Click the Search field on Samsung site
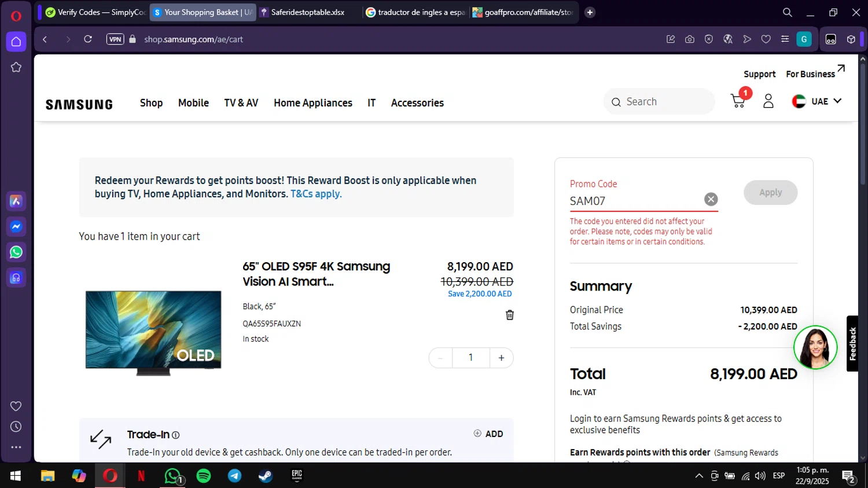Image resolution: width=868 pixels, height=488 pixels. [659, 101]
